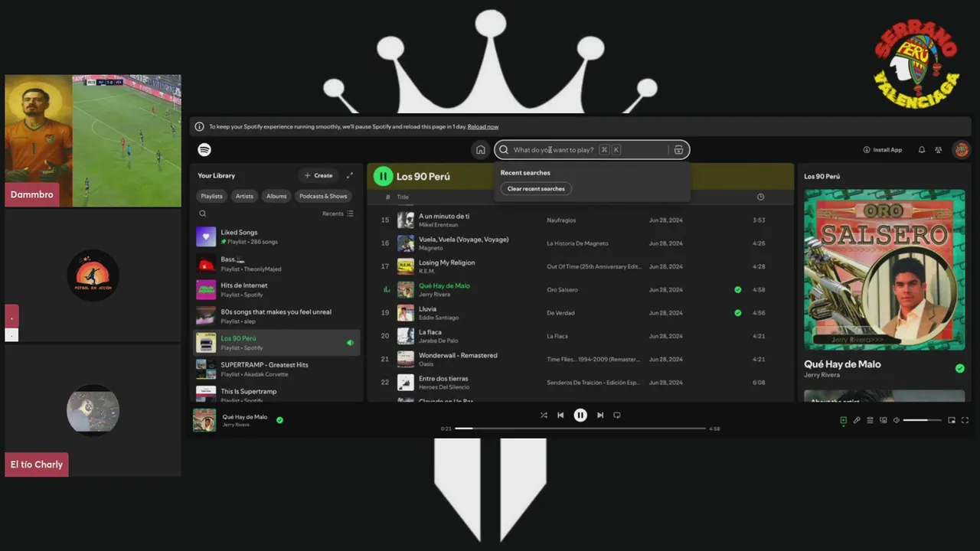Screen dimensions: 980x551
Task: Click the Spotify logo icon
Action: (x=204, y=150)
